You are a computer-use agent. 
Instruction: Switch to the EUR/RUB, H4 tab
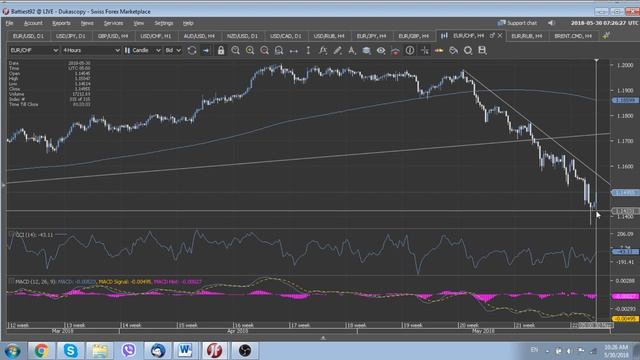pyautogui.click(x=527, y=36)
